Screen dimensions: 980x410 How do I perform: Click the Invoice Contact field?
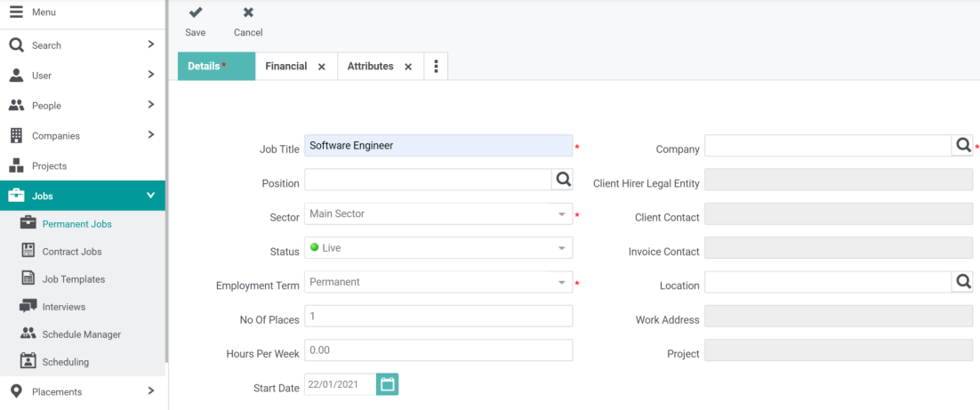[838, 247]
